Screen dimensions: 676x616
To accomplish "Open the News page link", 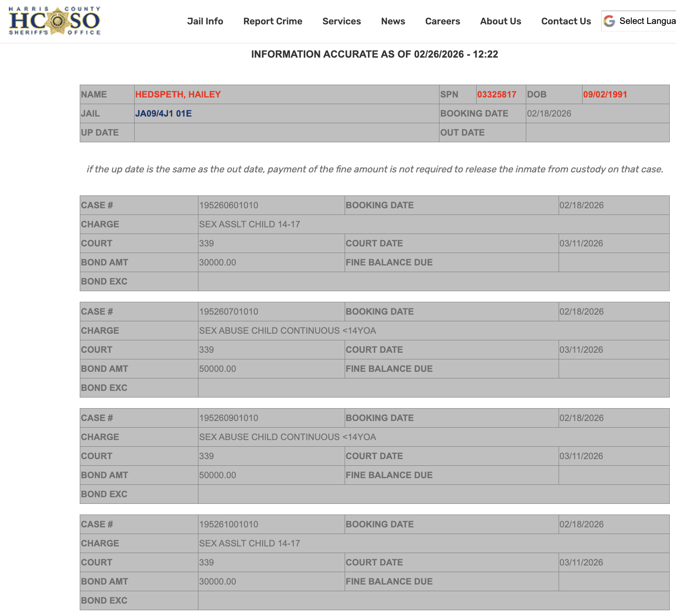I will pyautogui.click(x=393, y=21).
